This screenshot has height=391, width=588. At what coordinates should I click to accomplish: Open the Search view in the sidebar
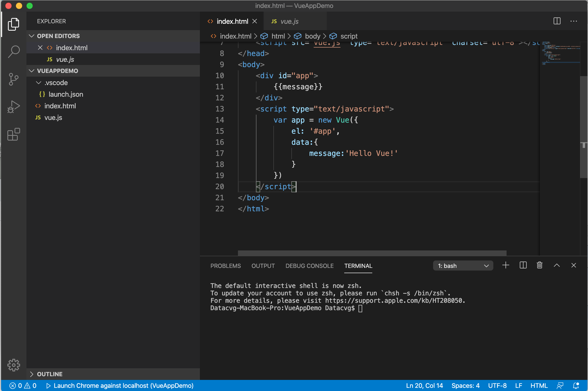[x=14, y=52]
